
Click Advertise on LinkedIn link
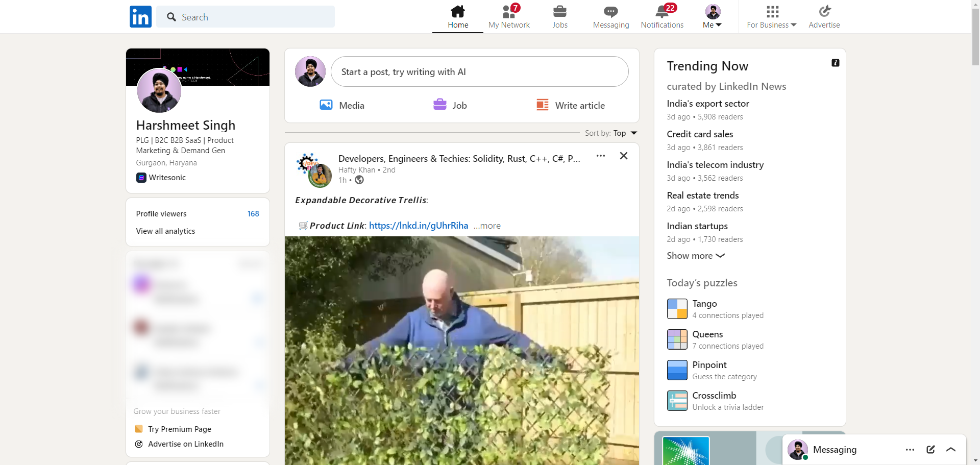pos(185,444)
